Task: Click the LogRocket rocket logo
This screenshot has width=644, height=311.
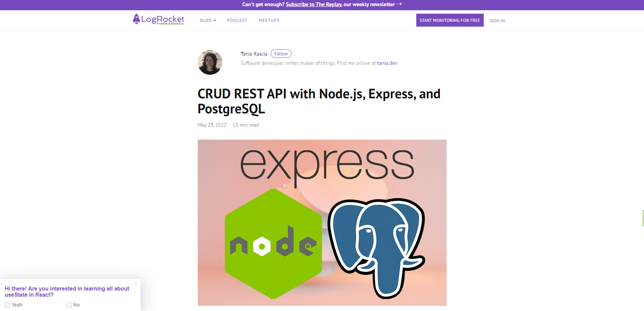Action: click(159, 19)
